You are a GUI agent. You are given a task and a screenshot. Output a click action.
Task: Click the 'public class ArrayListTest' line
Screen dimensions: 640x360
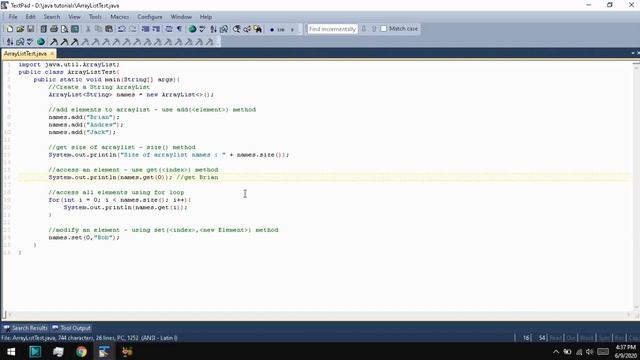point(69,72)
